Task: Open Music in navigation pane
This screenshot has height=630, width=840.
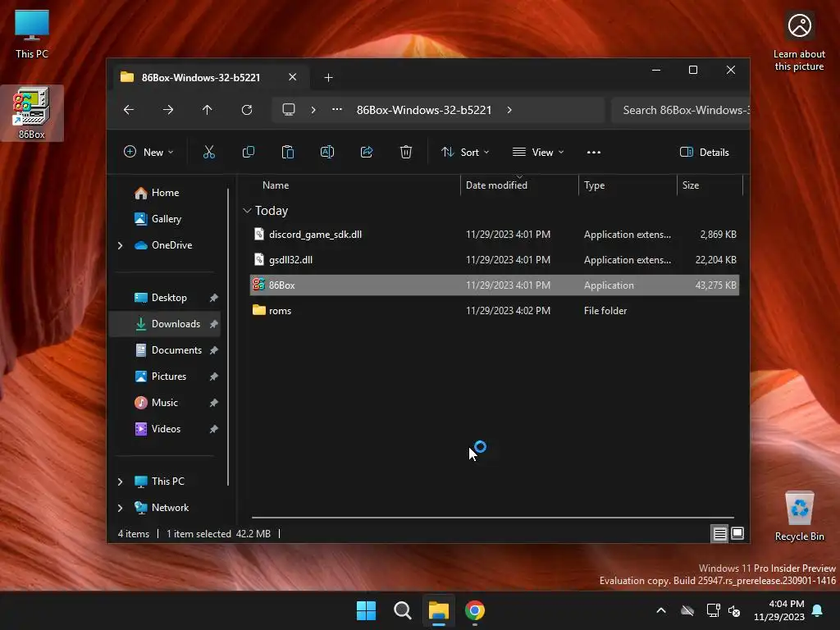Action: tap(165, 403)
